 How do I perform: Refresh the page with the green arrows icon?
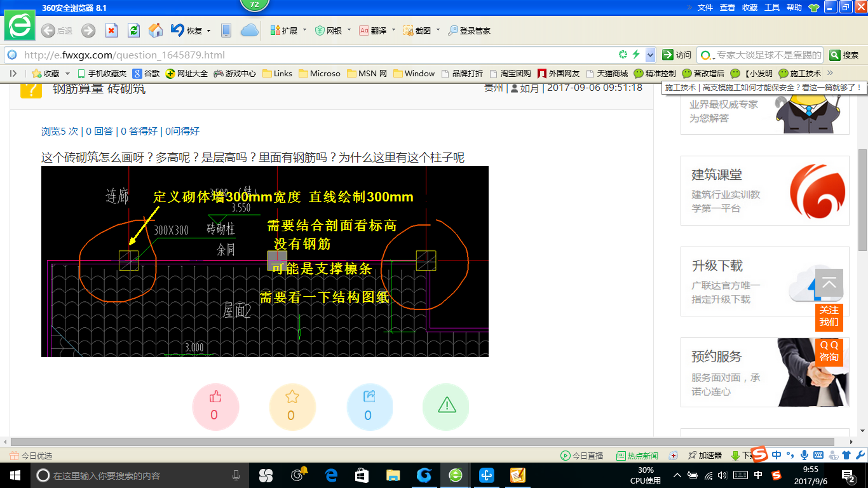133,30
